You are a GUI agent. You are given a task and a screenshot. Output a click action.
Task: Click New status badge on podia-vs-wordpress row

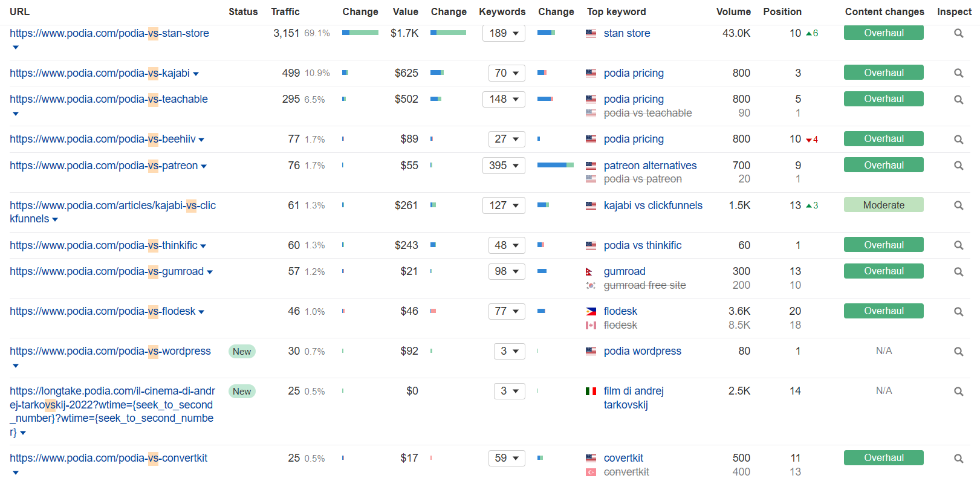242,352
